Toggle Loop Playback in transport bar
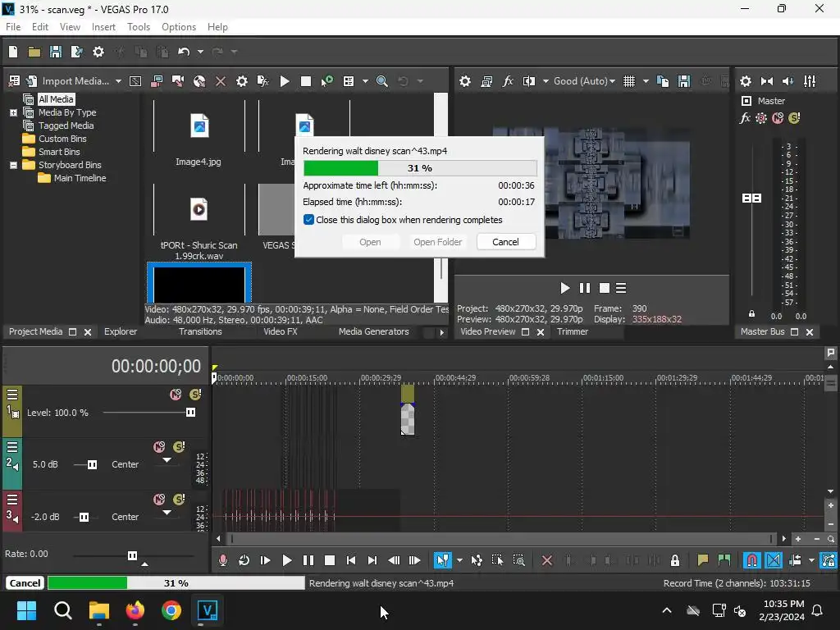 pos(244,560)
